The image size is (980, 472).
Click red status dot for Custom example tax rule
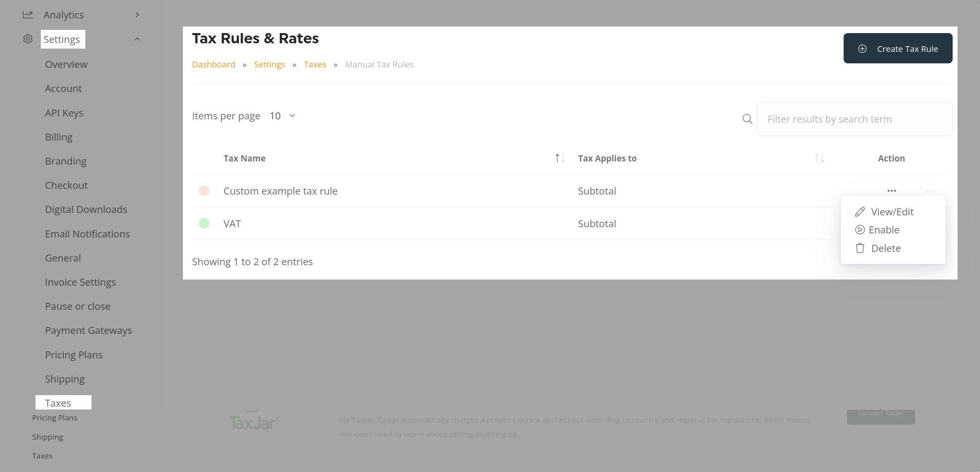(204, 191)
